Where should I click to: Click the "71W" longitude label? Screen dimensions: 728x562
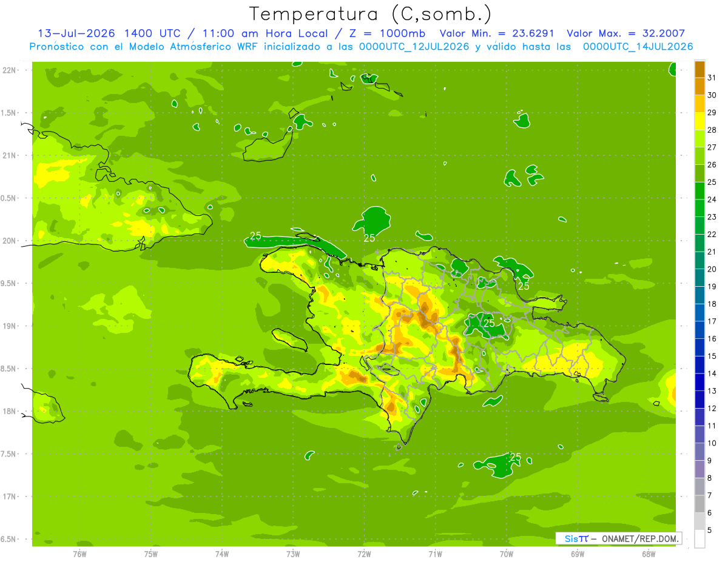click(x=435, y=554)
